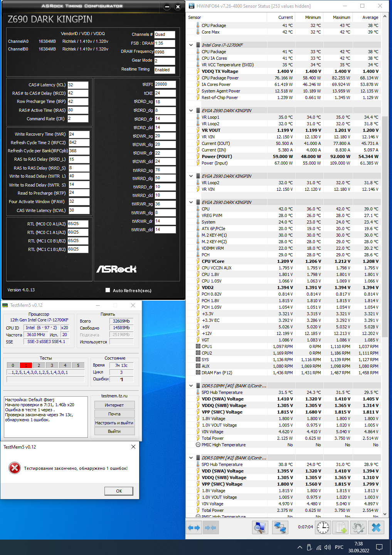Open taskbar clock showing 7:38
392x555 pixels.
click(x=359, y=547)
